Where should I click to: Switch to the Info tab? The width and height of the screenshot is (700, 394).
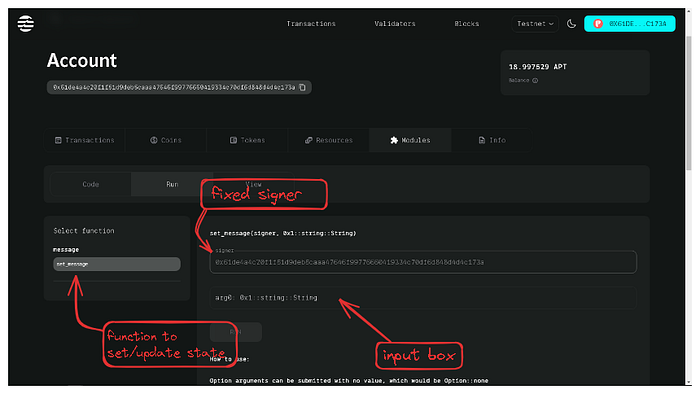(492, 140)
